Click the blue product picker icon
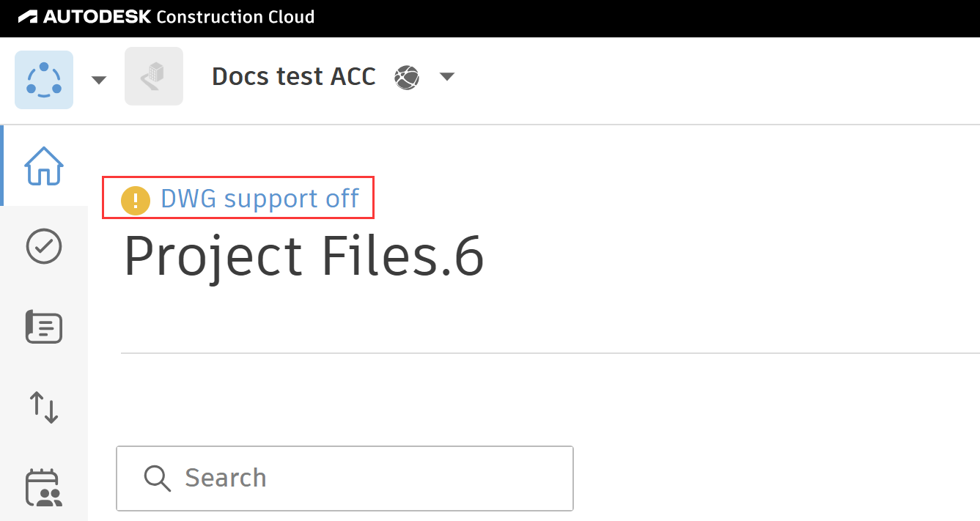980x521 pixels. 44,80
